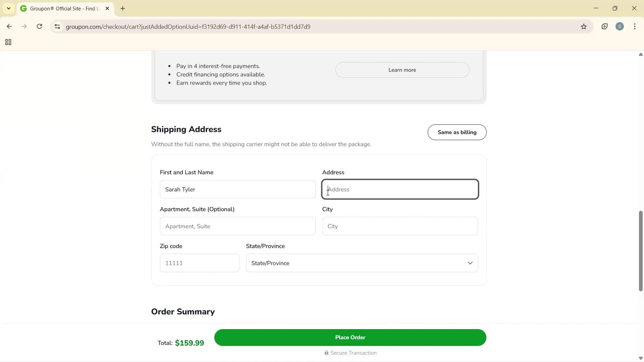Click the Groupon logo on the tab
This screenshot has height=362, width=644.
pos(23,8)
